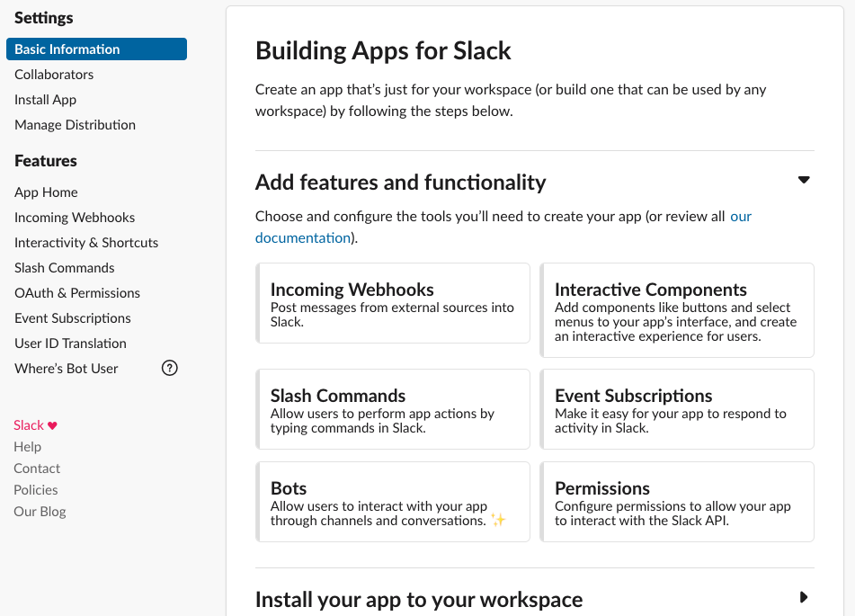
Task: Open Basic Information settings page
Action: point(96,49)
